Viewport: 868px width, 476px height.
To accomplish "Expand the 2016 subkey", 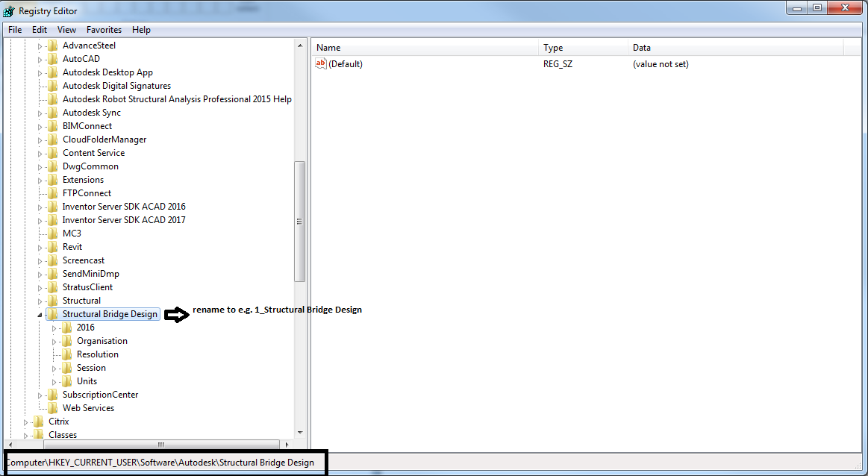I will click(x=52, y=328).
